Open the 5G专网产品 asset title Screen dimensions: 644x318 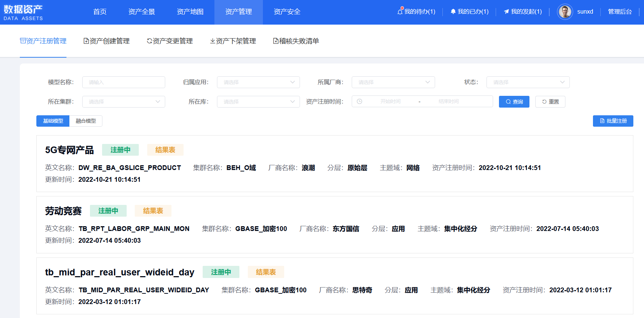point(69,150)
